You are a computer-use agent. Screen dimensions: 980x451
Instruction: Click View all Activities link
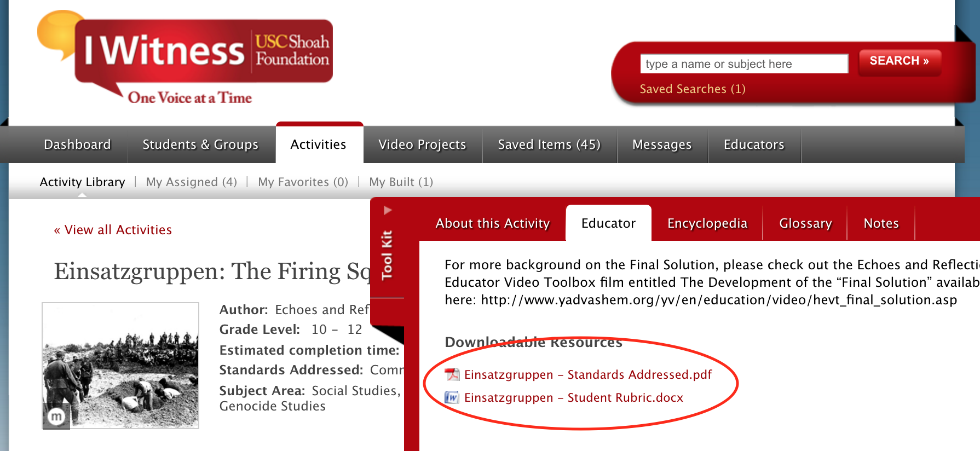pos(113,230)
